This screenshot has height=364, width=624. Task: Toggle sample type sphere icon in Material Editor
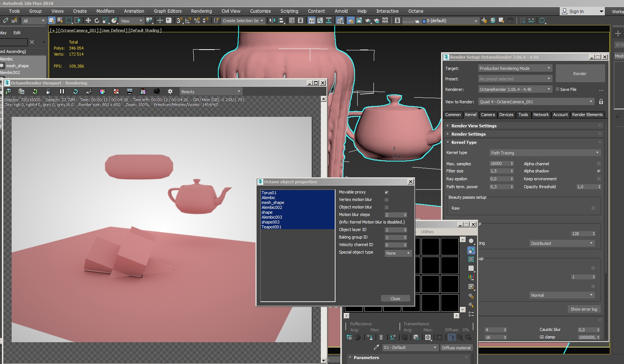(x=471, y=241)
